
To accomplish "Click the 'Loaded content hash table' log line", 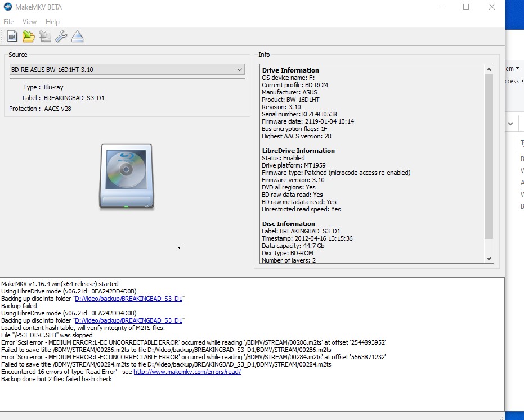I will click(x=83, y=328).
